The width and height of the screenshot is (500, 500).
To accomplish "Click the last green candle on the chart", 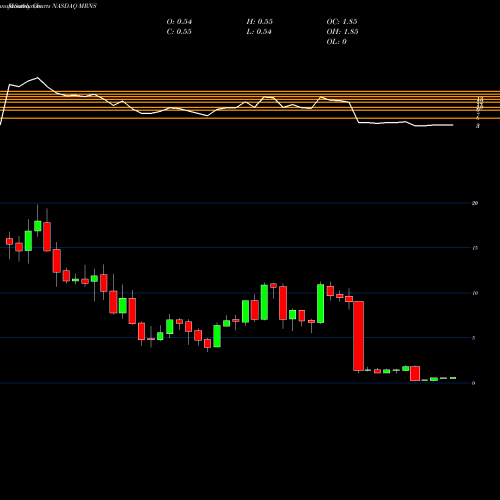I will [453, 378].
